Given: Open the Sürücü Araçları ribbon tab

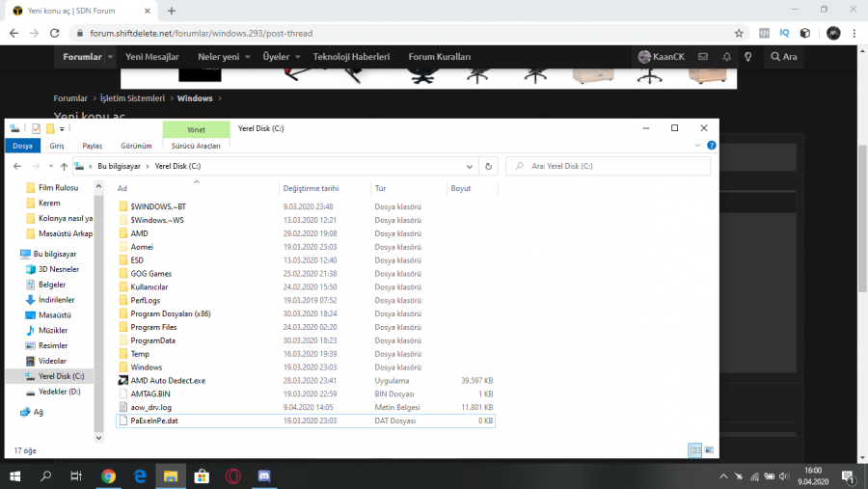Looking at the screenshot, I should (196, 146).
